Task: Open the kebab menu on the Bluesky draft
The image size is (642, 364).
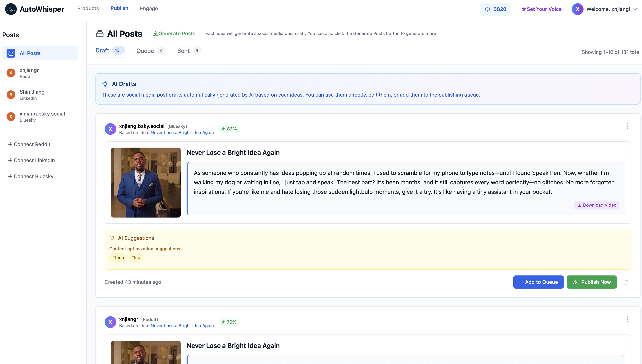Action: point(627,126)
